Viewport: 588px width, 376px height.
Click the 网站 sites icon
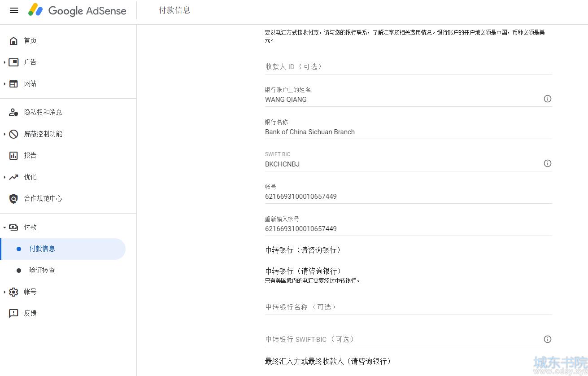point(13,84)
